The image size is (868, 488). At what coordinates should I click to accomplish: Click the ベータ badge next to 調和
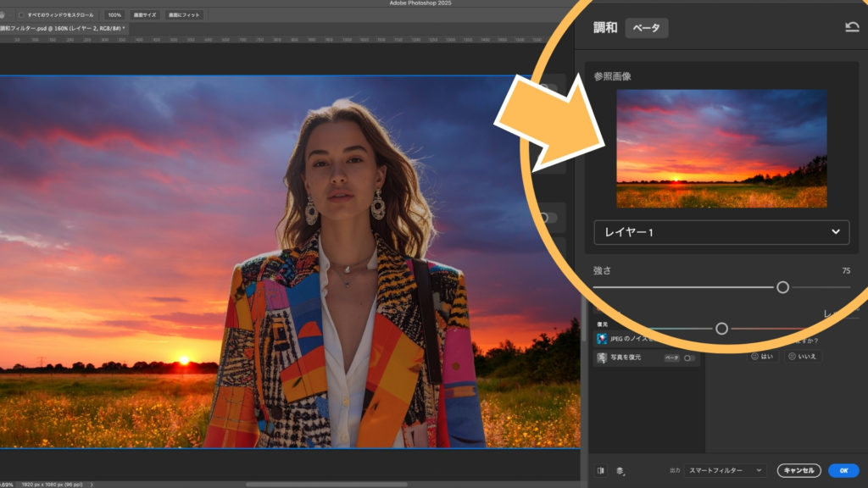(x=646, y=28)
